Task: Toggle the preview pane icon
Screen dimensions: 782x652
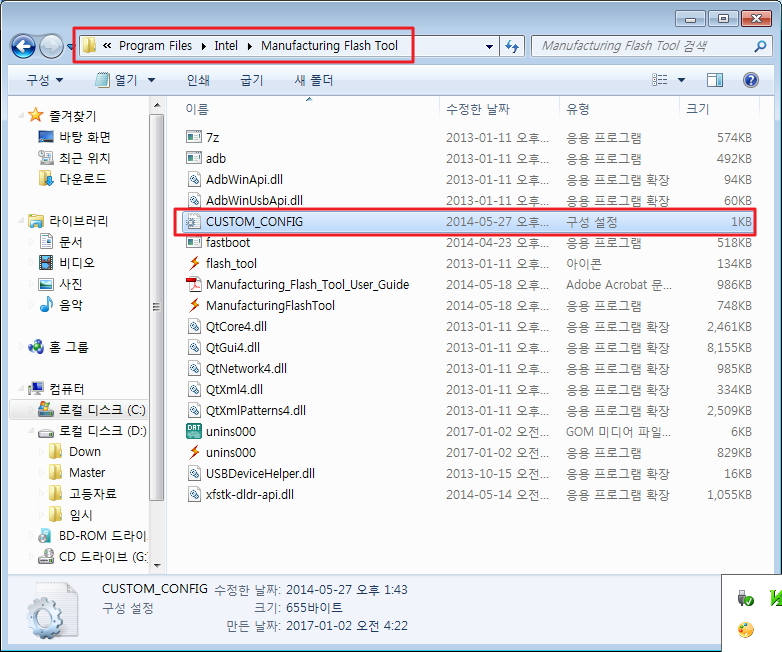Action: point(715,80)
